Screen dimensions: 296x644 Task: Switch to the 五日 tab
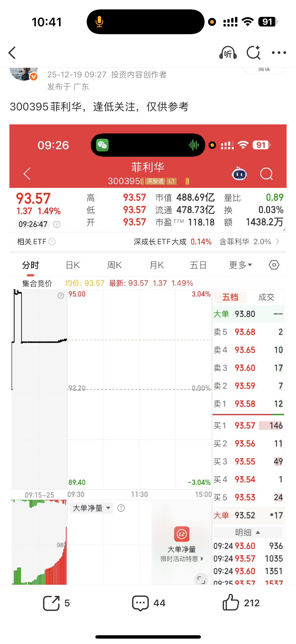coord(198,265)
